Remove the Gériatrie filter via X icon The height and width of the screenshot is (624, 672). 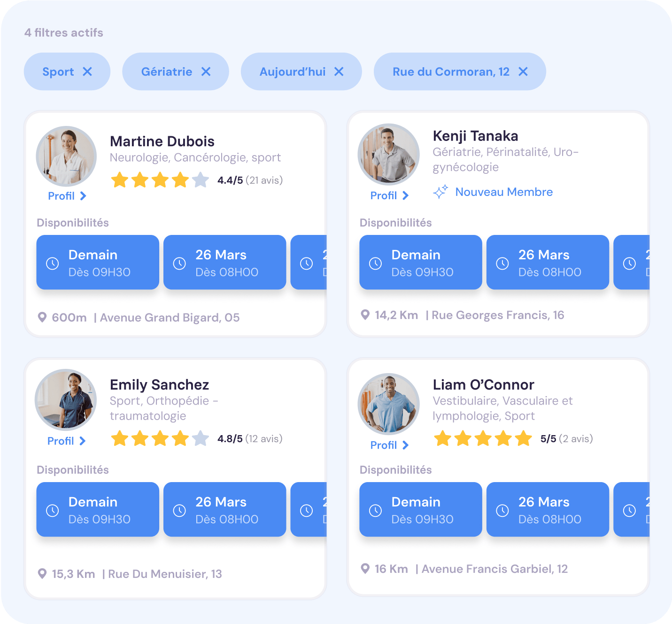[206, 71]
